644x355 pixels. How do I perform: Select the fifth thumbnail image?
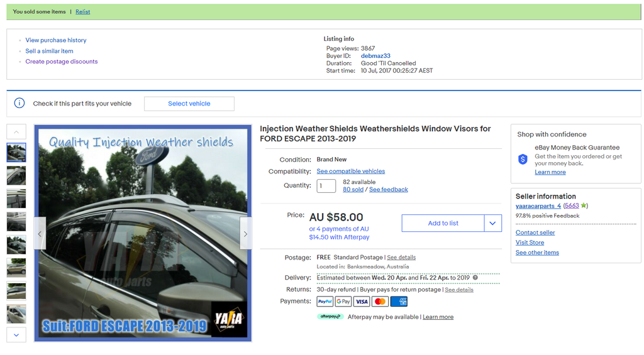coord(16,245)
